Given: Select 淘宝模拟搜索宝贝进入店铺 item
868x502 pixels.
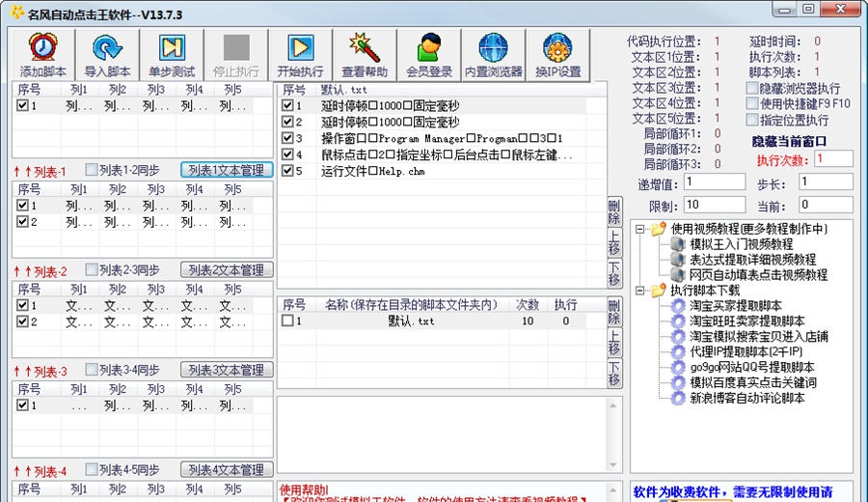Looking at the screenshot, I should (x=758, y=336).
